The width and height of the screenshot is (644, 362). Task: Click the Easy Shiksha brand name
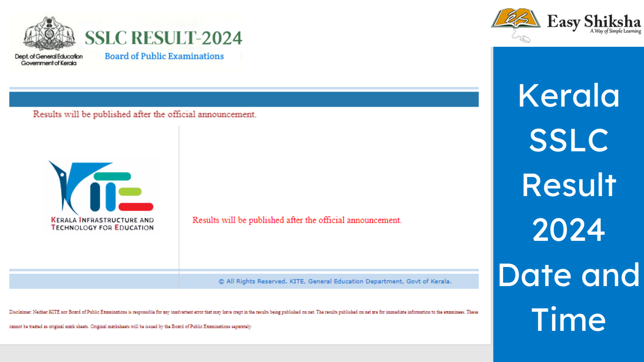coord(594,22)
